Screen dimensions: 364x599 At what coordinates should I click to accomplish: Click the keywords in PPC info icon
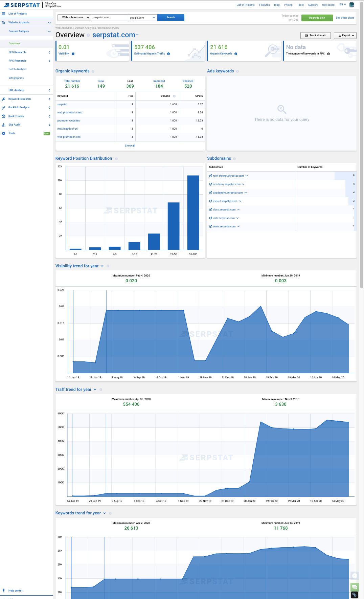[328, 54]
